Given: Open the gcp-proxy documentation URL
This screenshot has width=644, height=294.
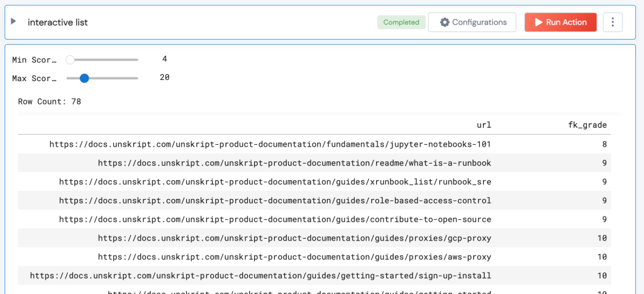Looking at the screenshot, I should (294, 239).
